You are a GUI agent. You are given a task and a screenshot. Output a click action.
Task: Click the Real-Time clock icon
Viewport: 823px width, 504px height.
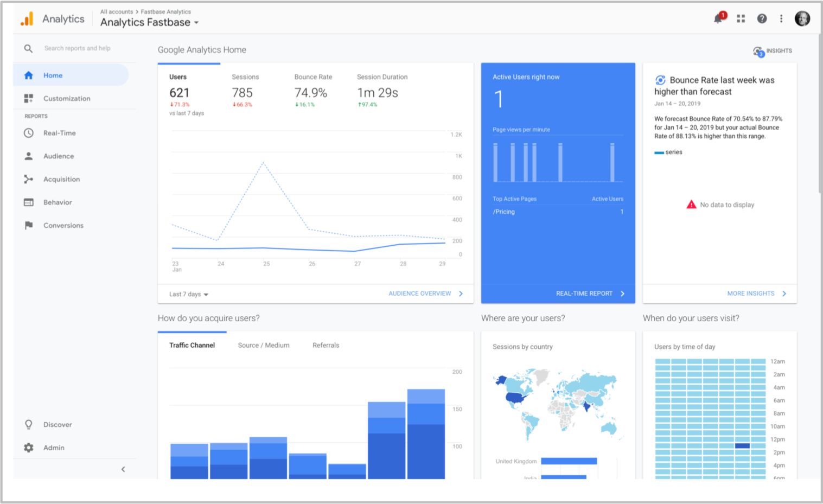coord(29,133)
